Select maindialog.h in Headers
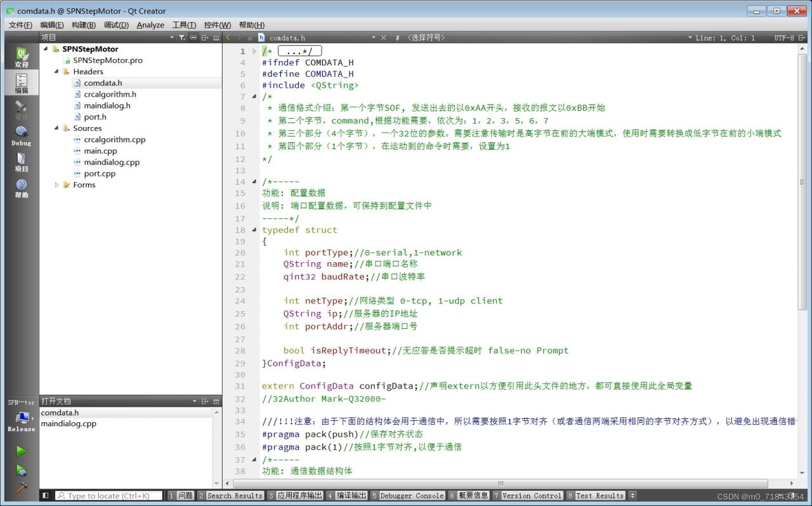The width and height of the screenshot is (812, 506). [x=107, y=105]
